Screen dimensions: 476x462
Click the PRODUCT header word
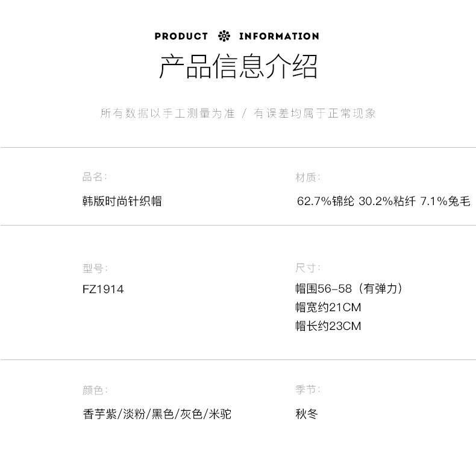[181, 36]
